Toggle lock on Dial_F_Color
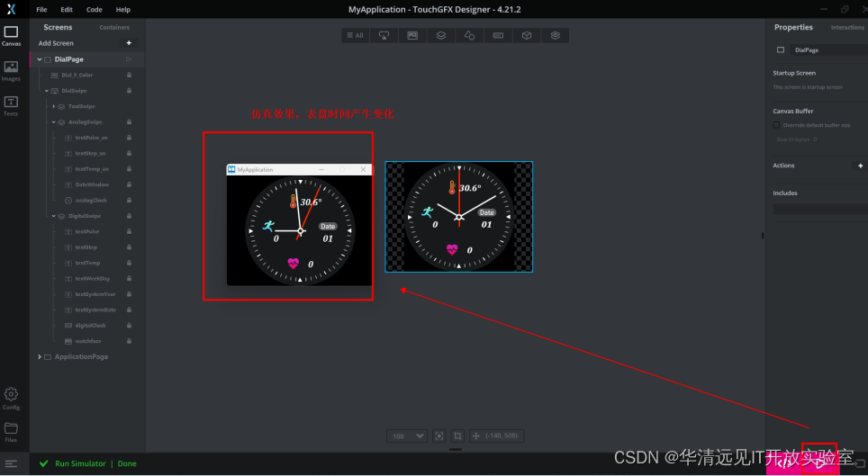The width and height of the screenshot is (868, 476). (x=129, y=75)
